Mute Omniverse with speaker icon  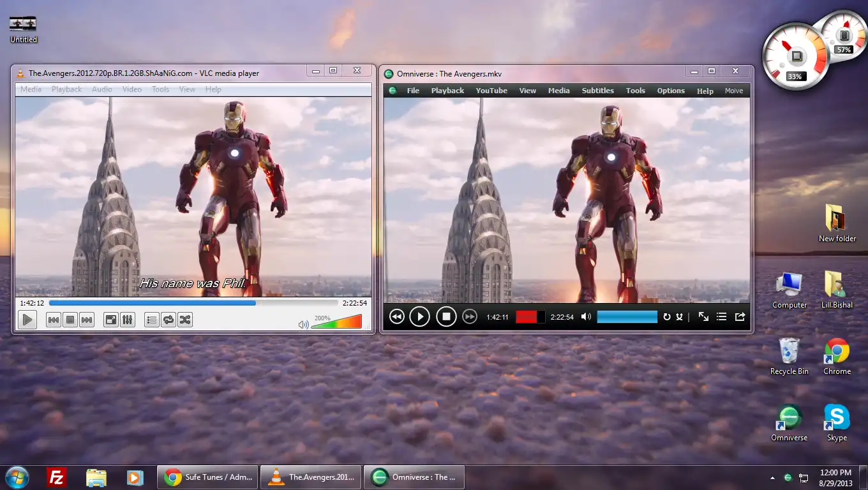586,316
